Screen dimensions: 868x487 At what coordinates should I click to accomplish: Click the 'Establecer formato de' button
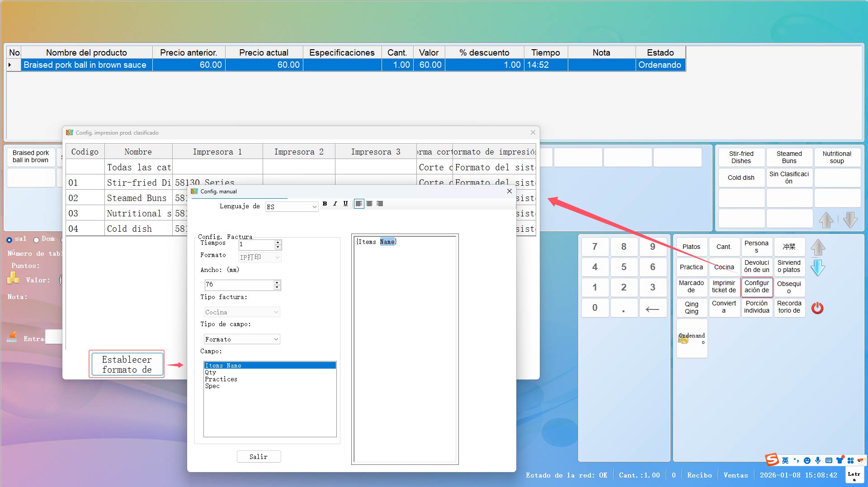point(127,365)
